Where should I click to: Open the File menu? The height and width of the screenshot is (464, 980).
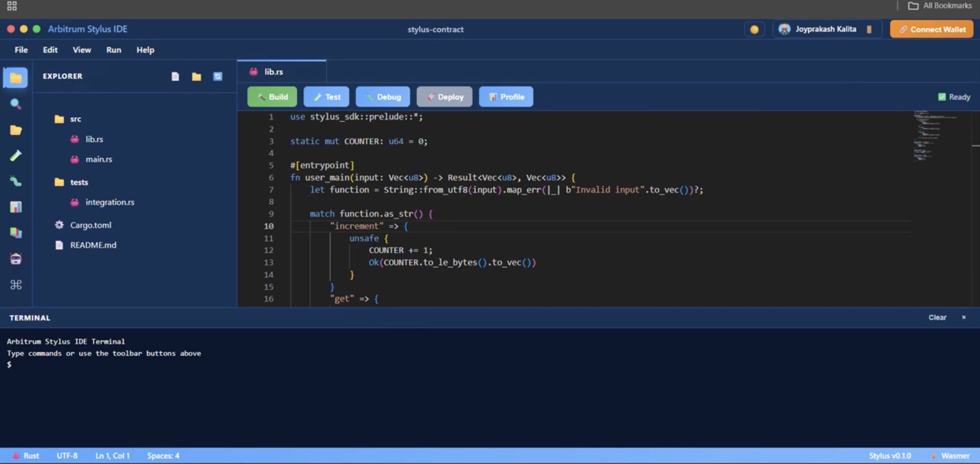[21, 50]
